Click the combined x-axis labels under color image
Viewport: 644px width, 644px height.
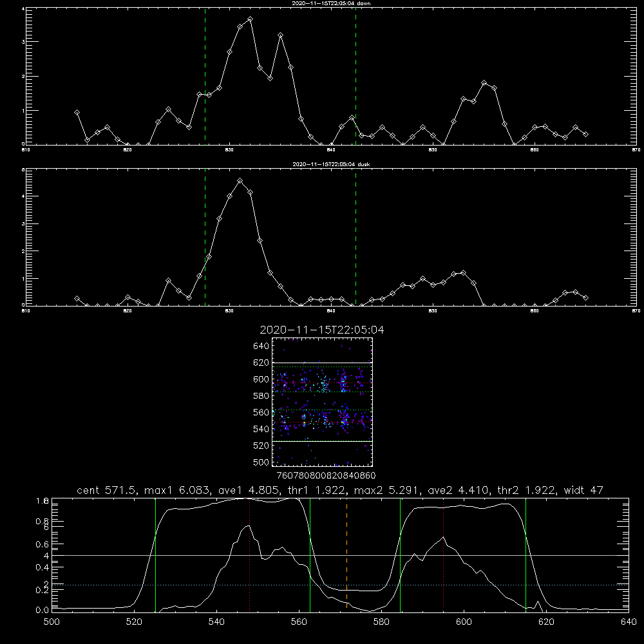tap(326, 475)
